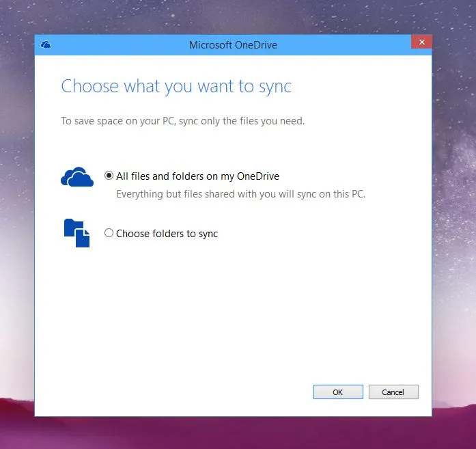Click the large blue OneDrive cloud icon
The width and height of the screenshot is (476, 449).
(77, 177)
